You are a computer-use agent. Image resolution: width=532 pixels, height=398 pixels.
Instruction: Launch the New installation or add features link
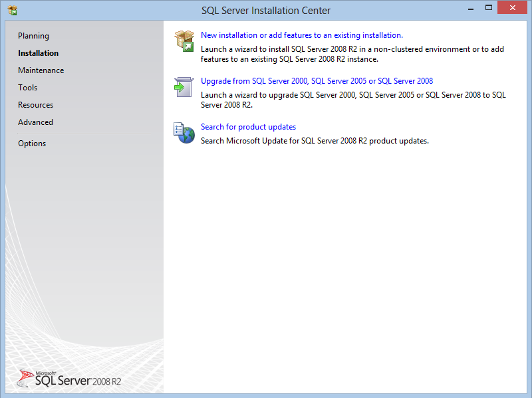point(301,35)
